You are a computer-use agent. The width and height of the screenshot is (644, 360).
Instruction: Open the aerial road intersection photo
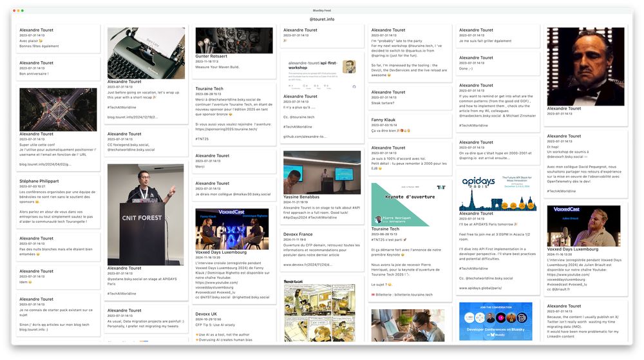click(58, 109)
